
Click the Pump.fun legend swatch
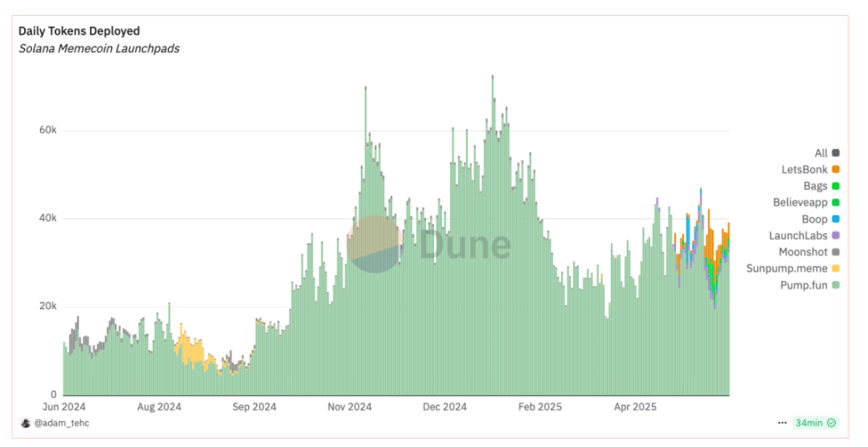tap(835, 285)
